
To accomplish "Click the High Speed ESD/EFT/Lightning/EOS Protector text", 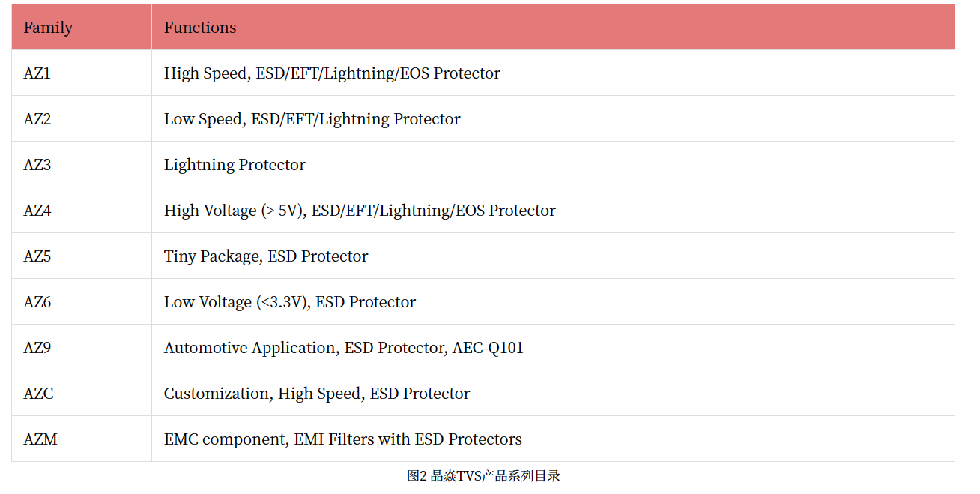I will click(x=332, y=73).
